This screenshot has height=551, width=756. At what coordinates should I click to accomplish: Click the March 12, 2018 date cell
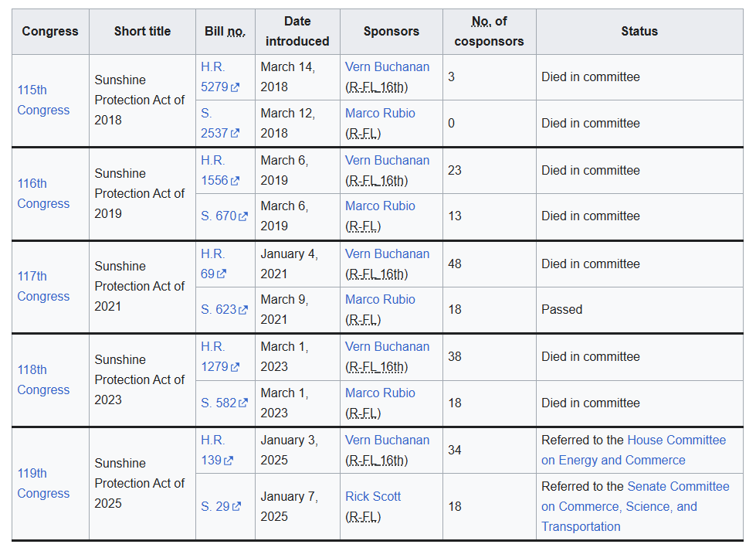297,123
